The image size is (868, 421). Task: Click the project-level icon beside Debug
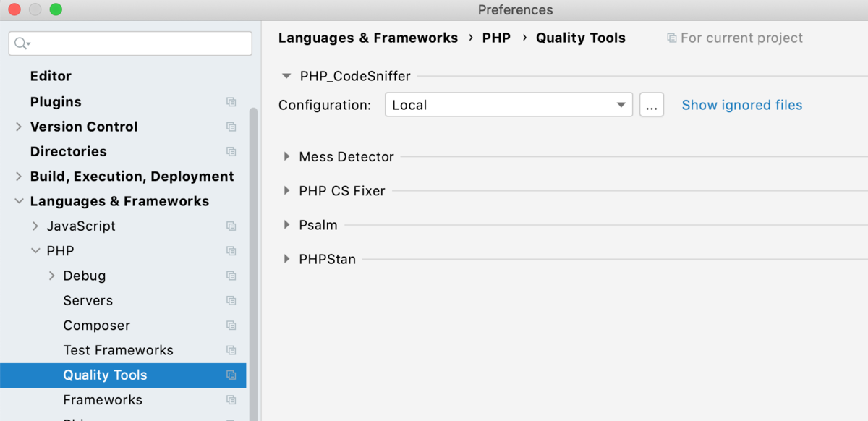click(x=231, y=276)
